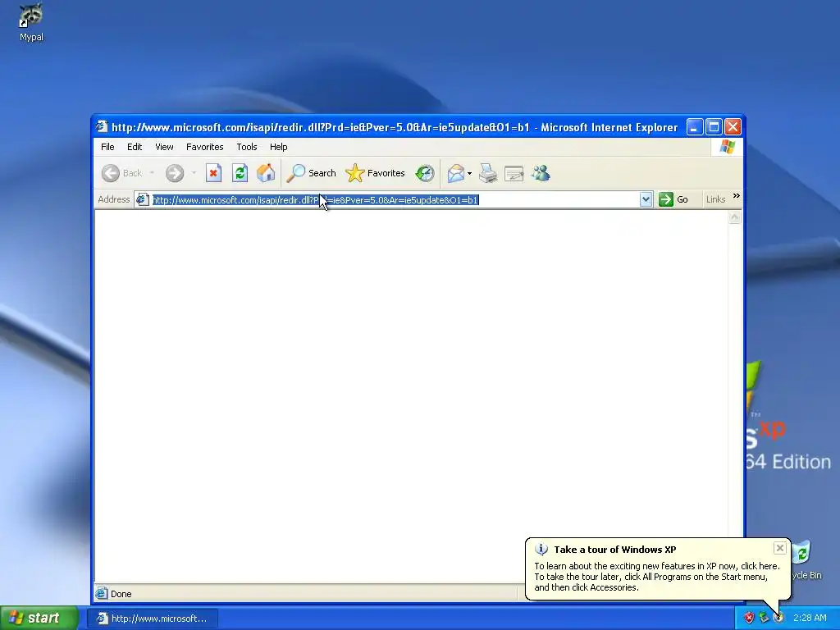Image resolution: width=840 pixels, height=630 pixels.
Task: Open the File menu
Action: coord(107,147)
